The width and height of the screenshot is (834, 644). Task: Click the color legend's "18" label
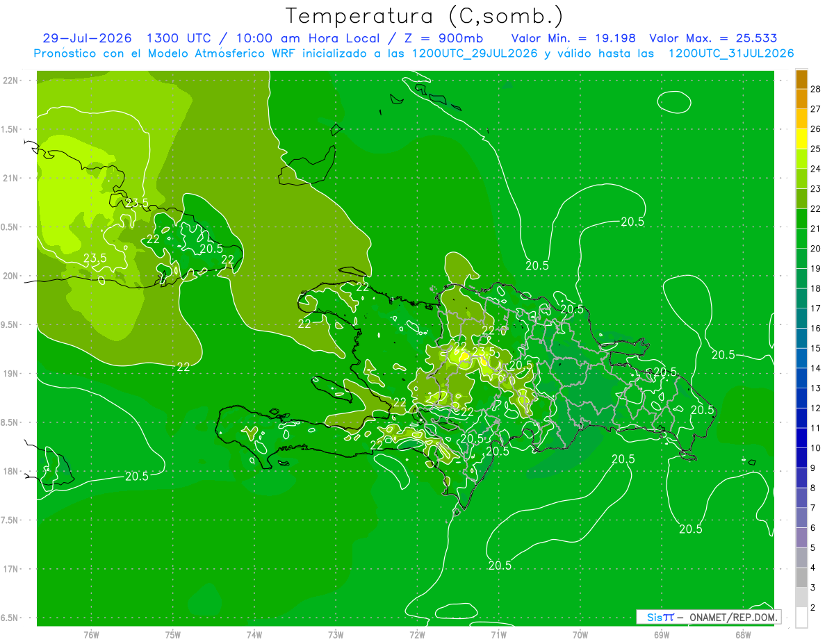pos(815,288)
